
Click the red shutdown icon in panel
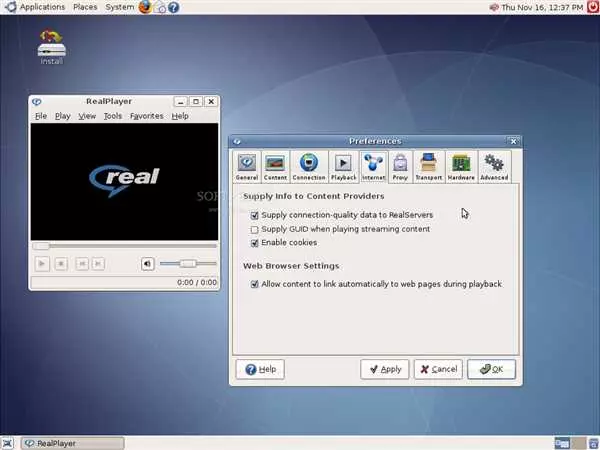(593, 7)
